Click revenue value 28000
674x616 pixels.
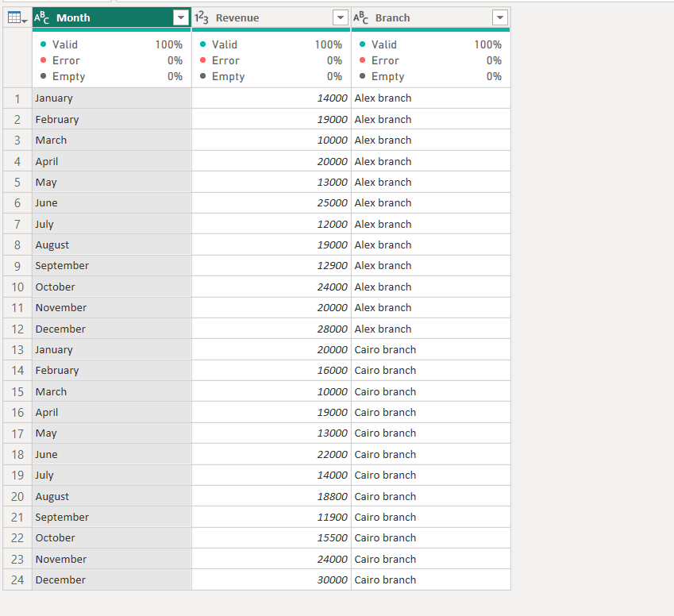pyautogui.click(x=272, y=329)
